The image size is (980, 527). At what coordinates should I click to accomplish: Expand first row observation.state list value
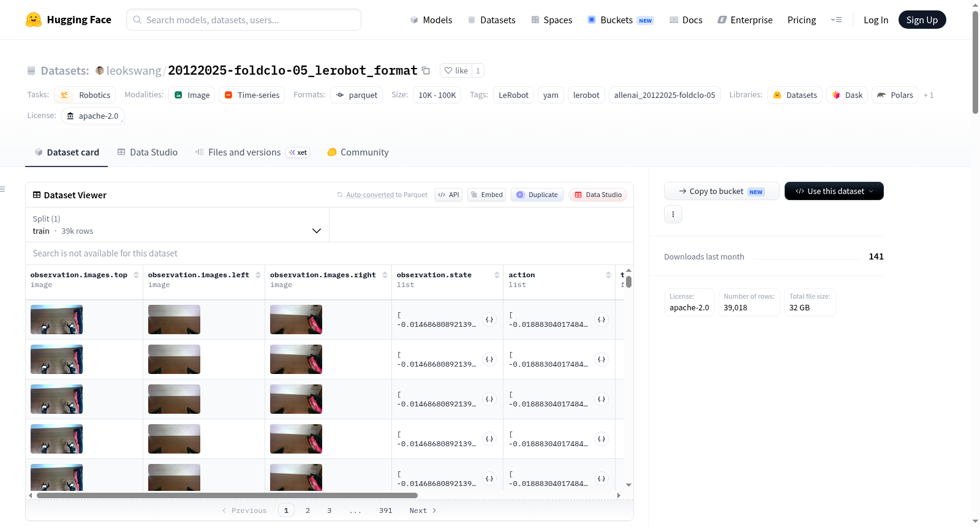point(489,320)
